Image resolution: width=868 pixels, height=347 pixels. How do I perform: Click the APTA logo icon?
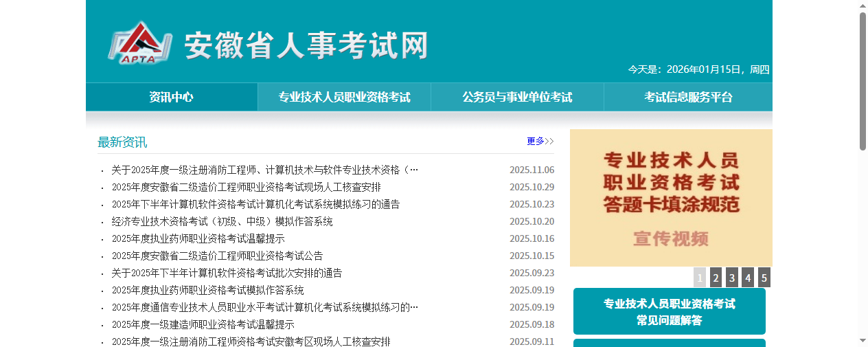(138, 43)
